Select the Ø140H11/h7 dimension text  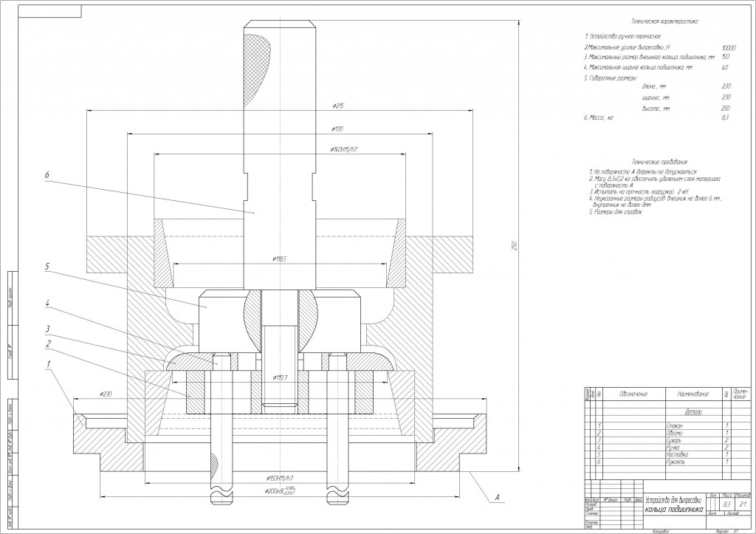coord(343,149)
